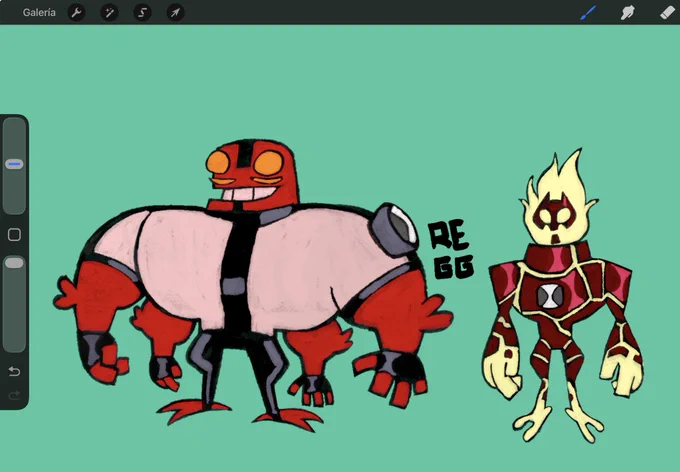The height and width of the screenshot is (472, 680).
Task: Open the Adjustments magic wand menu
Action: click(x=109, y=13)
